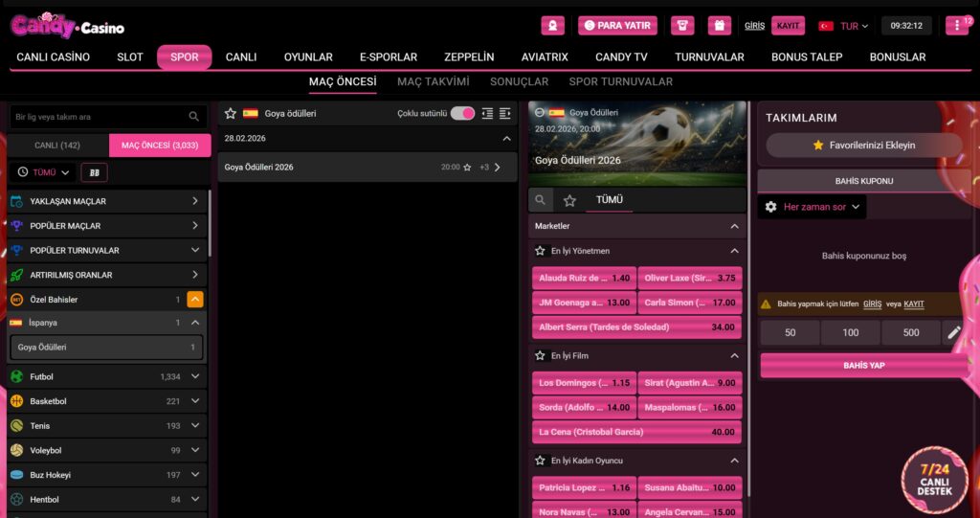Click the Candy Casino logo

coord(67,26)
